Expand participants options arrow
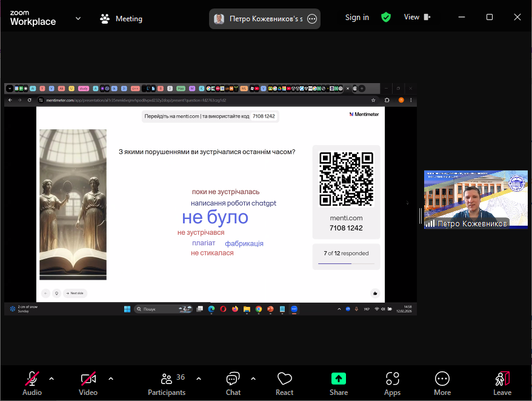Viewport: 532px width, 401px height. 199,379
